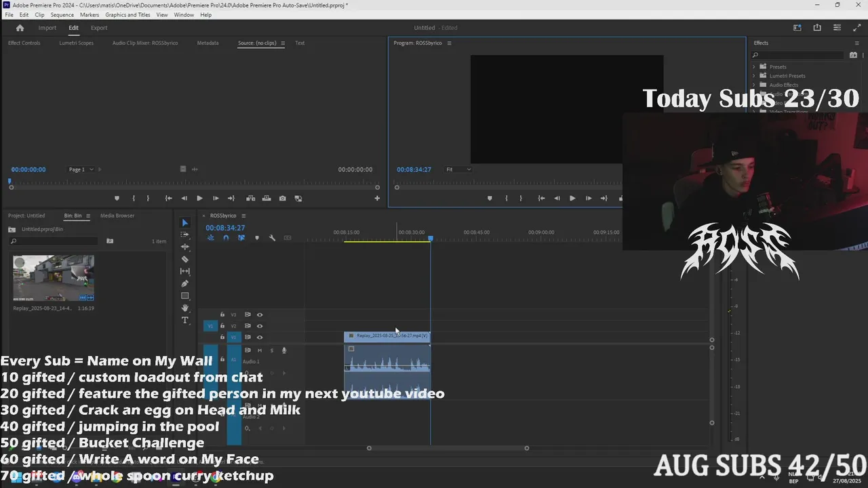Image resolution: width=868 pixels, height=488 pixels.
Task: Toggle V2 track output eye
Action: (x=259, y=326)
